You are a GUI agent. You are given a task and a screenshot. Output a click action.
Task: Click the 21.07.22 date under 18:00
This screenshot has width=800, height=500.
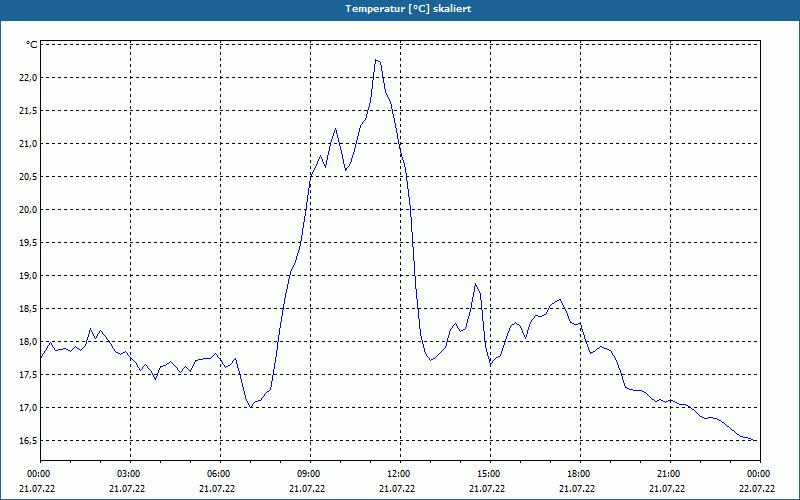click(577, 489)
